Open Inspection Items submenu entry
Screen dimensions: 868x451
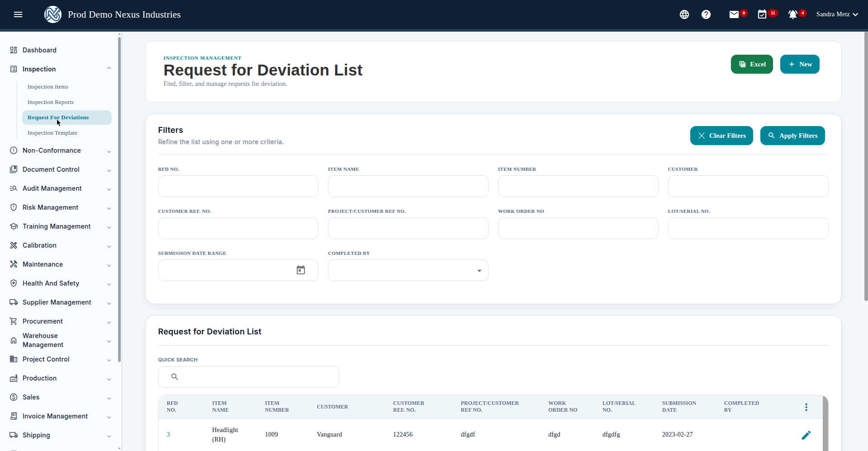[x=48, y=87]
